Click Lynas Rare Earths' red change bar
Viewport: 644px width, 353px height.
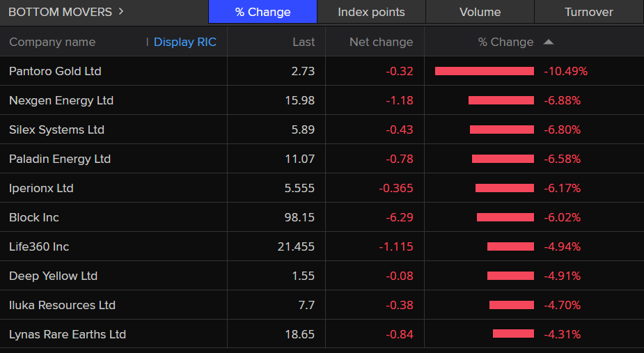(513, 334)
